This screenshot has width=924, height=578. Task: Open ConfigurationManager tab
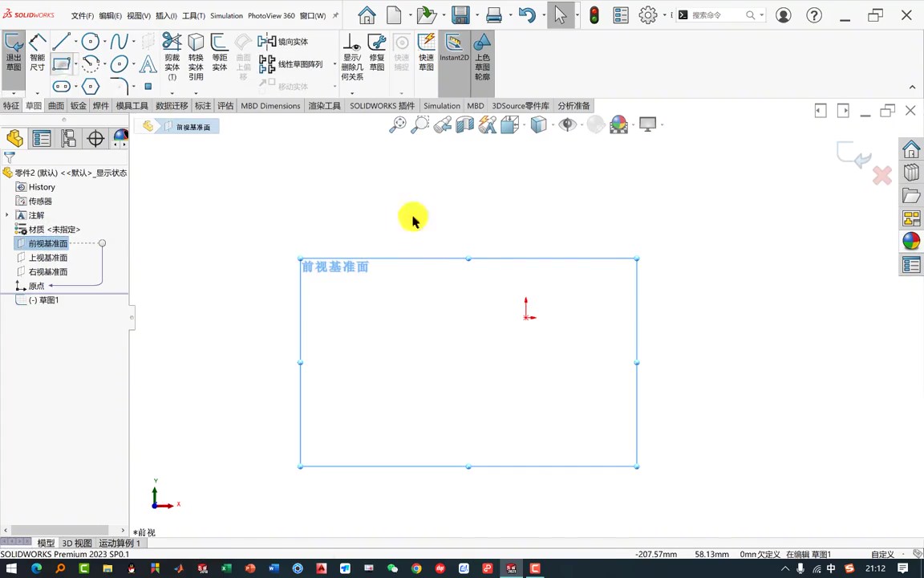[x=68, y=139]
